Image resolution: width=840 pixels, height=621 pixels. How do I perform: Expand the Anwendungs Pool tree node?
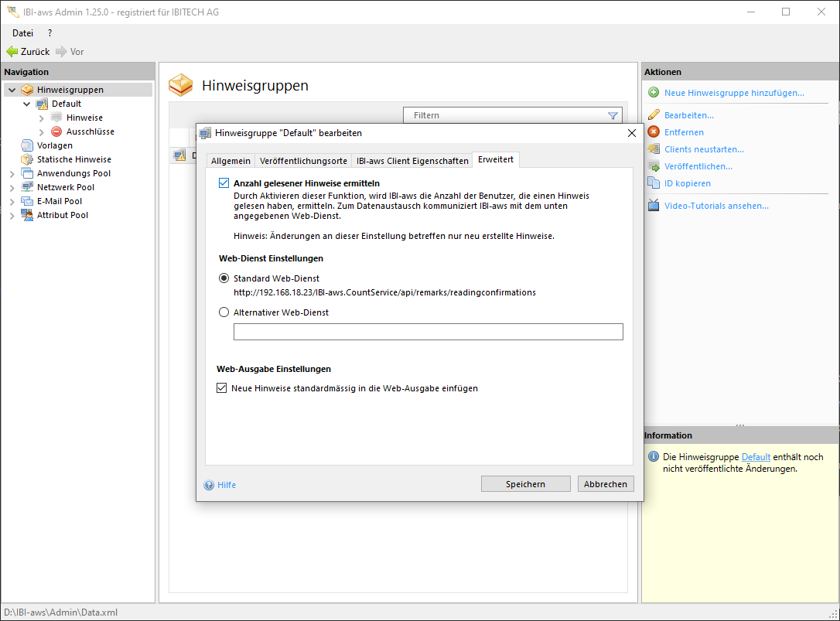[x=12, y=173]
